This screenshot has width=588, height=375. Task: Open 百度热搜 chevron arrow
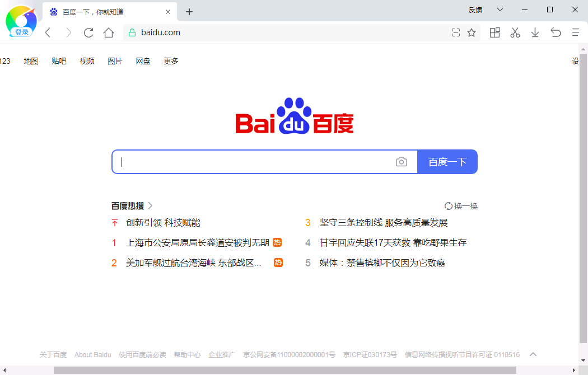coord(151,205)
